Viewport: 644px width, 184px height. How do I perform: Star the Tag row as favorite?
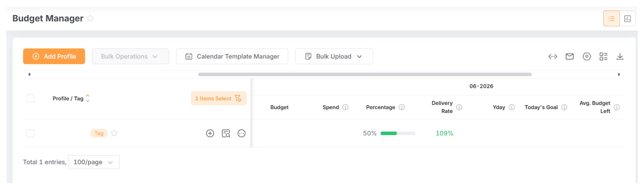pyautogui.click(x=114, y=133)
